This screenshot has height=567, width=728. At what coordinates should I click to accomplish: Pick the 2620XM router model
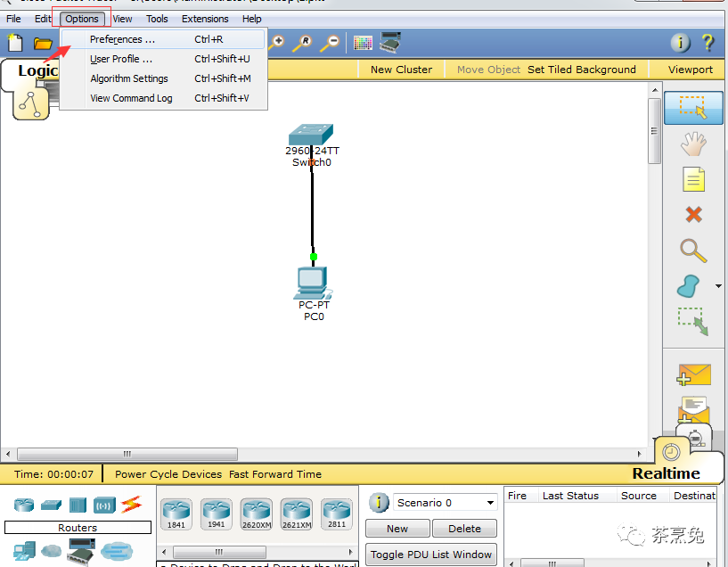click(257, 514)
